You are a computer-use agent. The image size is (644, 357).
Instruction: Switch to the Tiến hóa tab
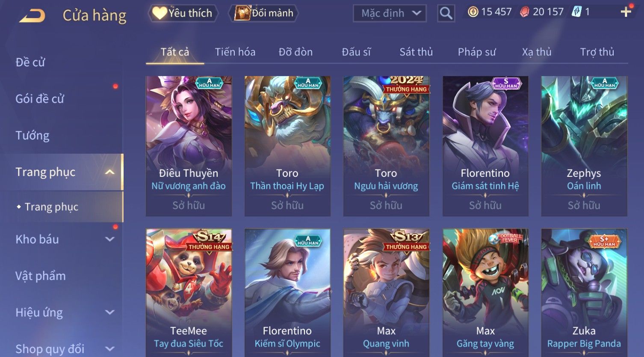[x=235, y=52]
